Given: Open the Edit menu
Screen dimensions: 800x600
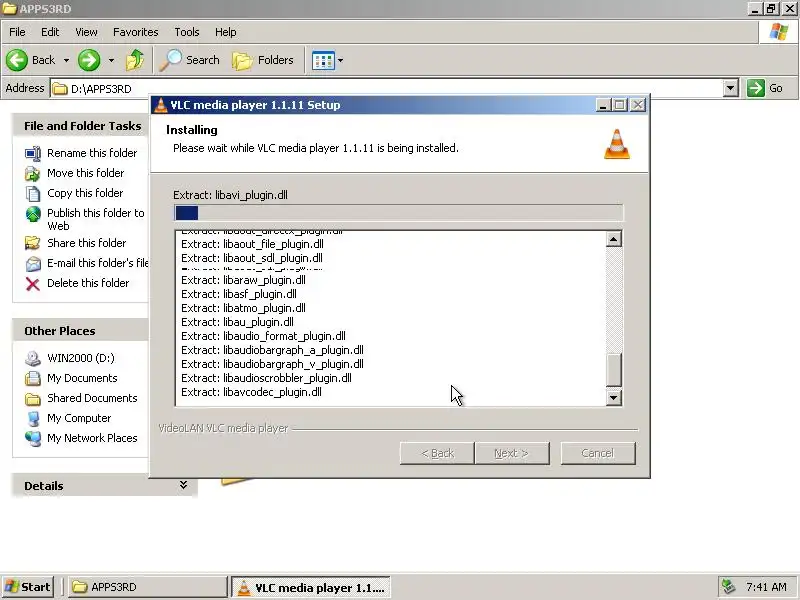Looking at the screenshot, I should tap(50, 32).
